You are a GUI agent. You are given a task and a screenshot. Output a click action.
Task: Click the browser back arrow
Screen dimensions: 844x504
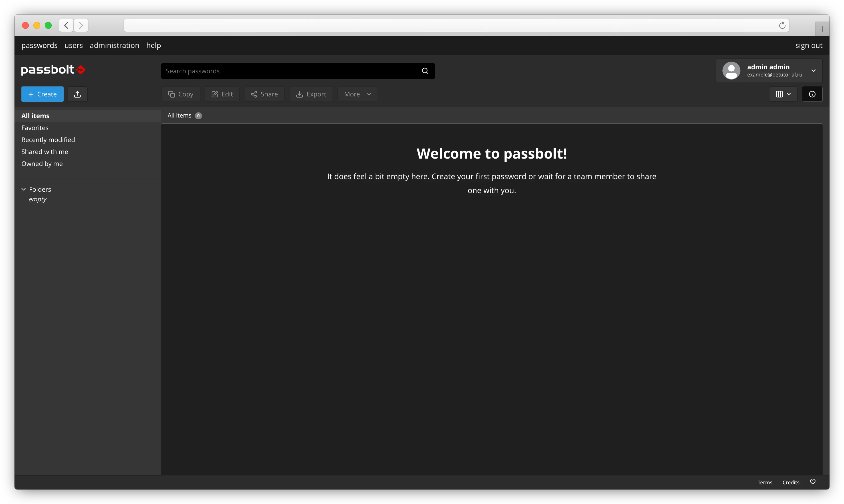tap(66, 25)
